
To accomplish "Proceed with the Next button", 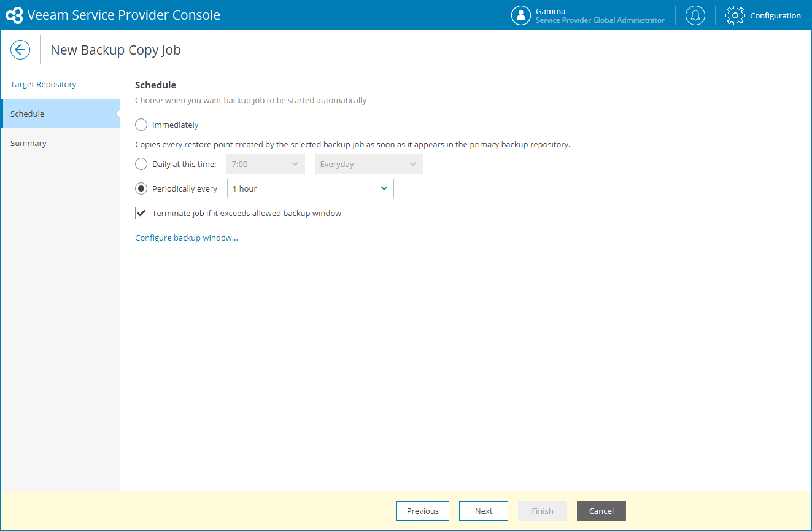I will click(484, 511).
